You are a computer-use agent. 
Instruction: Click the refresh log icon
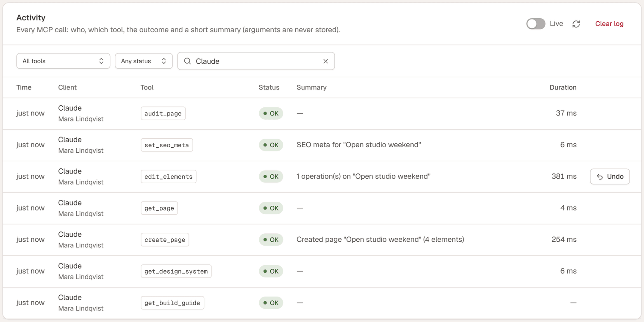click(576, 24)
